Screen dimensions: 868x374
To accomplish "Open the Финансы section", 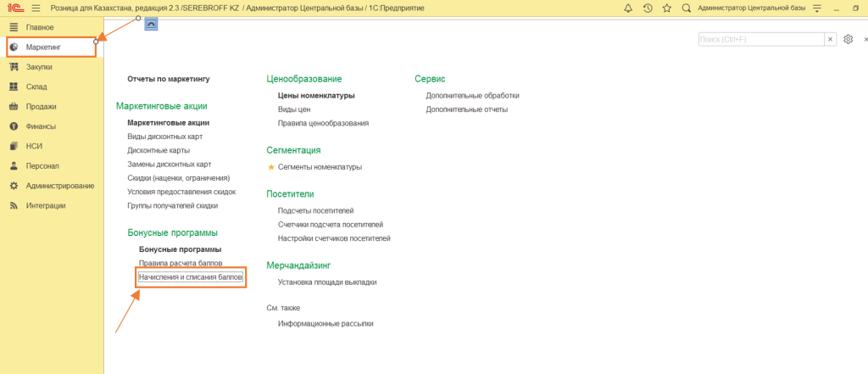I will coord(52,126).
